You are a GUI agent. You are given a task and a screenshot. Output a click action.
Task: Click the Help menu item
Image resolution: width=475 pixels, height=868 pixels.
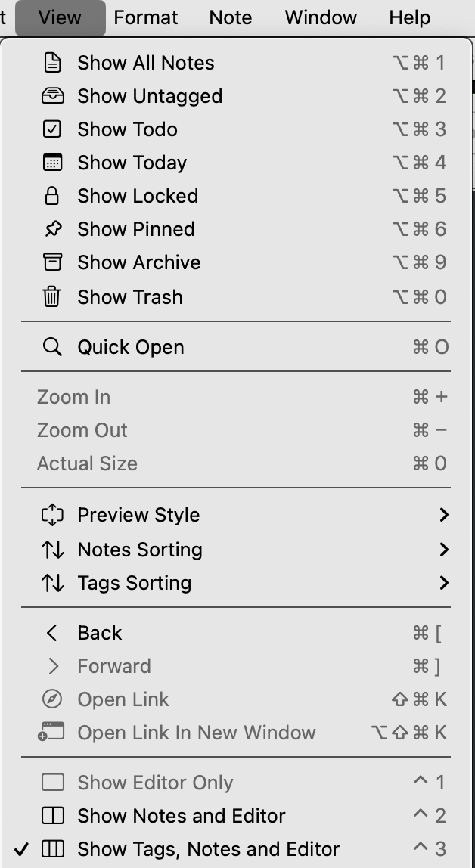coord(410,17)
